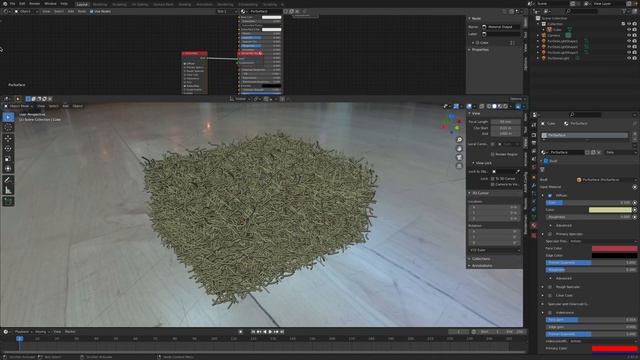This screenshot has width=640, height=360.
Task: Switch viewport to material preview shading
Action: pyautogui.click(x=500, y=107)
